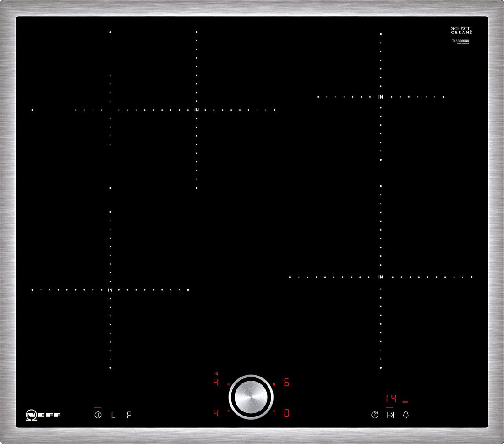Click the SCHOTT CERAN logo
Viewport: 504px width, 444px height.
coord(460,30)
